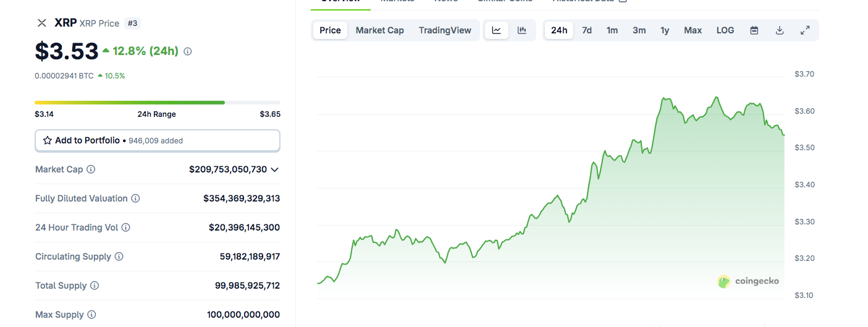Click the $3.10 axis label

804,295
